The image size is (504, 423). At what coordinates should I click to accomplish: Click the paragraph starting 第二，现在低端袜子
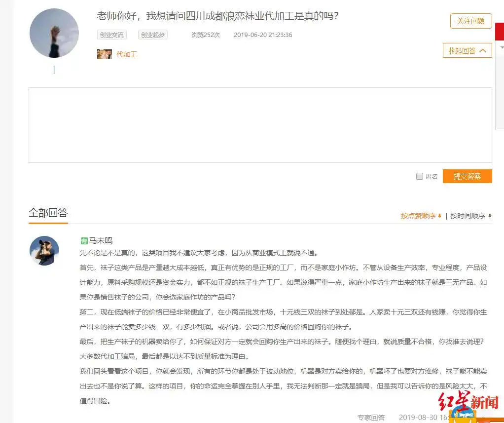(283, 319)
